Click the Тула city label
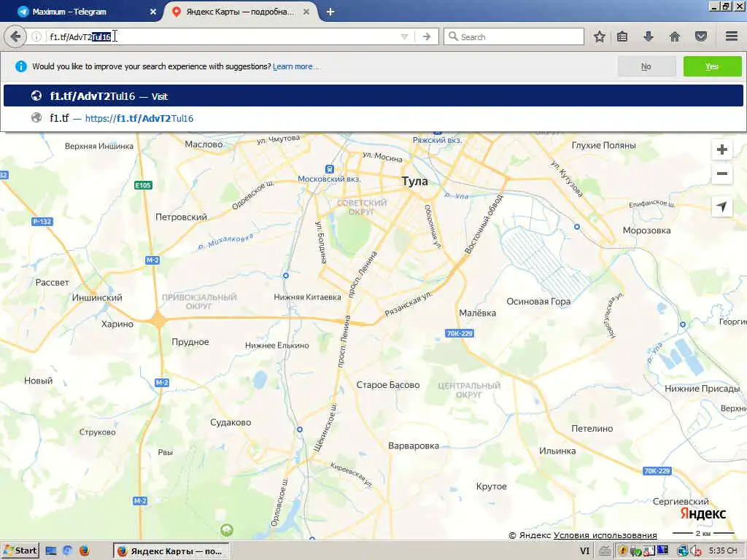This screenshot has width=747, height=560. [x=414, y=181]
